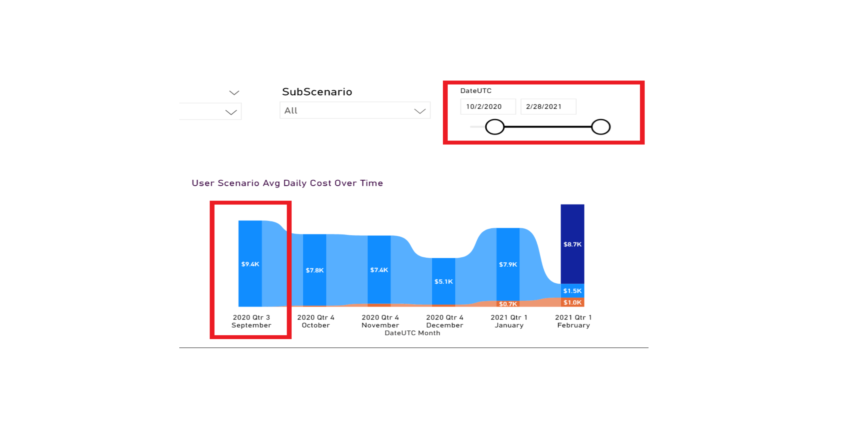
Task: Select the $9.4K September bar
Action: (x=250, y=263)
